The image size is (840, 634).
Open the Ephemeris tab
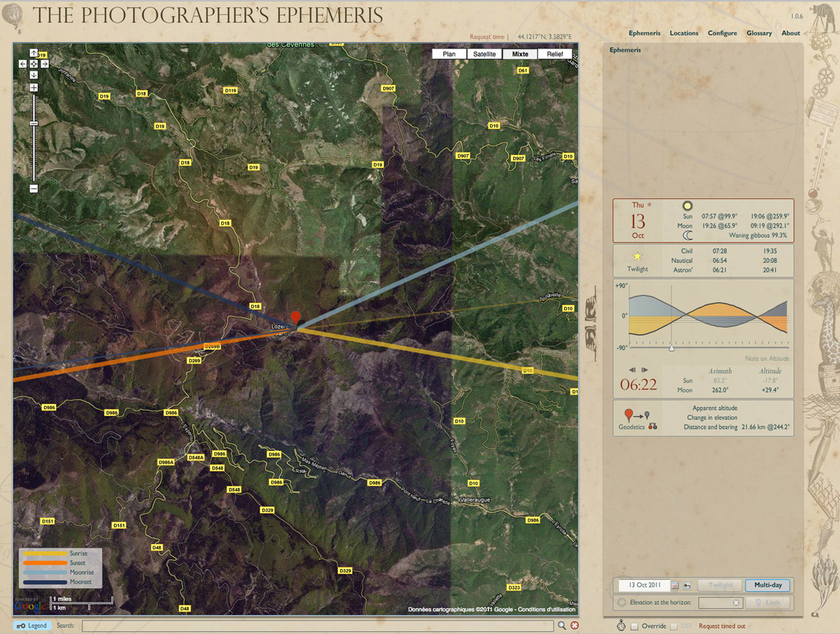coord(645,33)
